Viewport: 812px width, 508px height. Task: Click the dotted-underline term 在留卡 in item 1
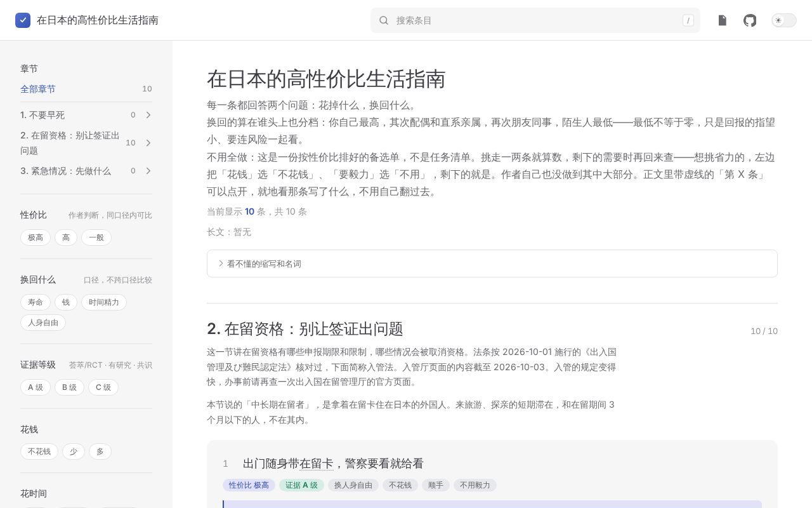[x=316, y=464]
